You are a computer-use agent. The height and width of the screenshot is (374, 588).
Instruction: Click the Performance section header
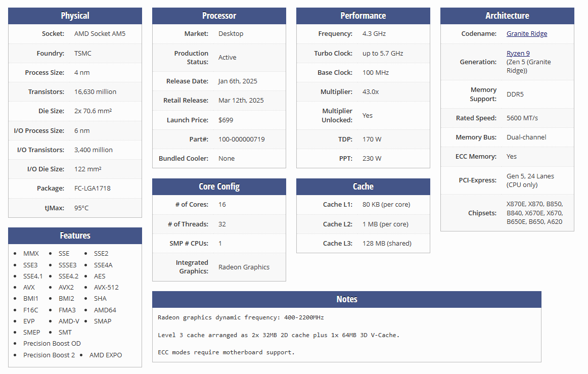pyautogui.click(x=363, y=16)
